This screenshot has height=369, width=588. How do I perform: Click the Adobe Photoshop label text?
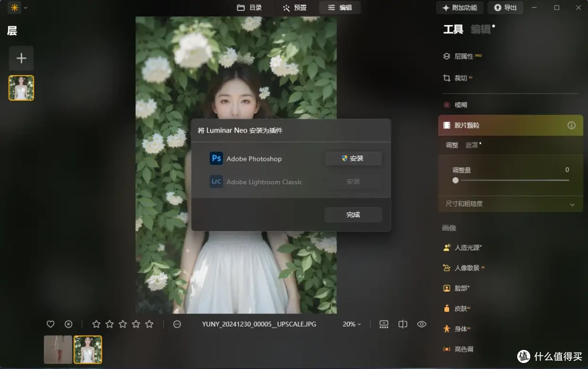(x=254, y=159)
